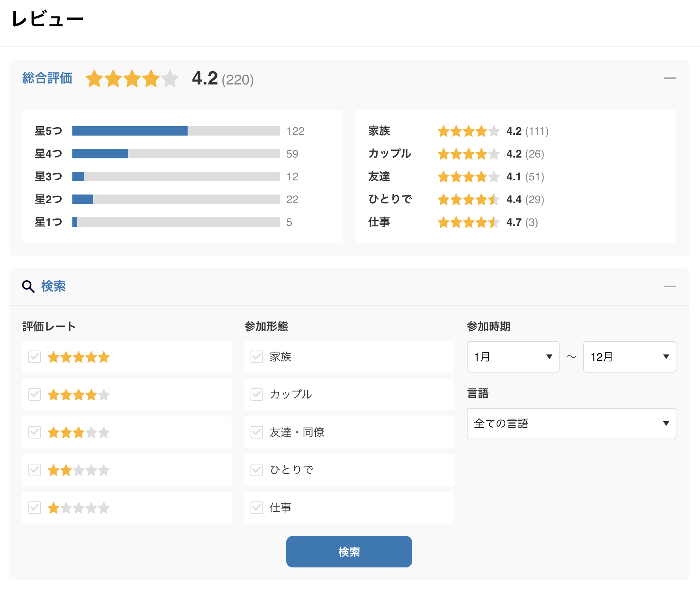This screenshot has height=591, width=700.
Task: Click the 友達 4.1 rating stars
Action: (x=468, y=177)
